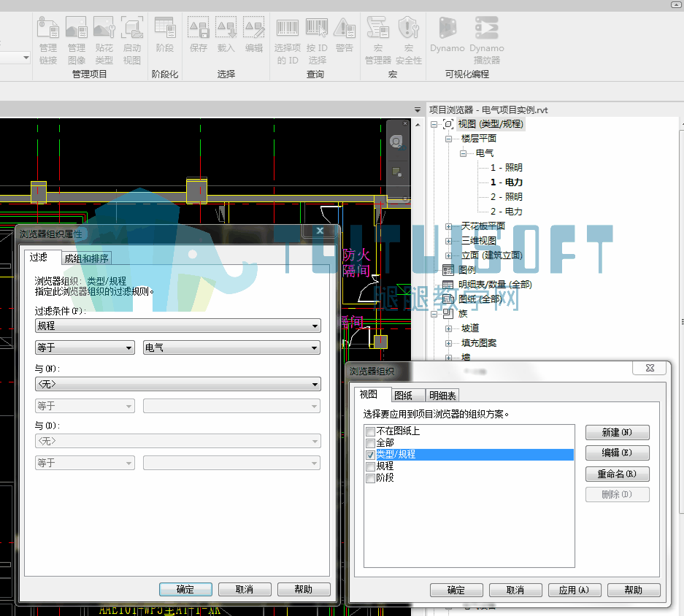Image resolution: width=684 pixels, height=616 pixels.
Task: Switch to the 明细表 tab
Action: pyautogui.click(x=442, y=396)
